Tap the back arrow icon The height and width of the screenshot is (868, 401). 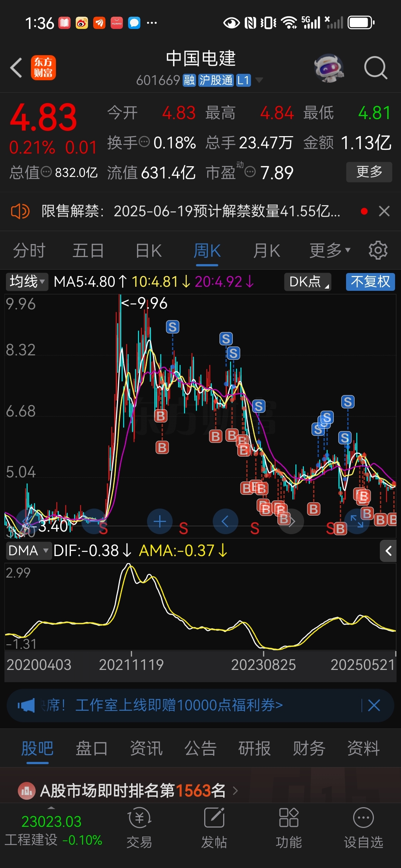click(16, 68)
